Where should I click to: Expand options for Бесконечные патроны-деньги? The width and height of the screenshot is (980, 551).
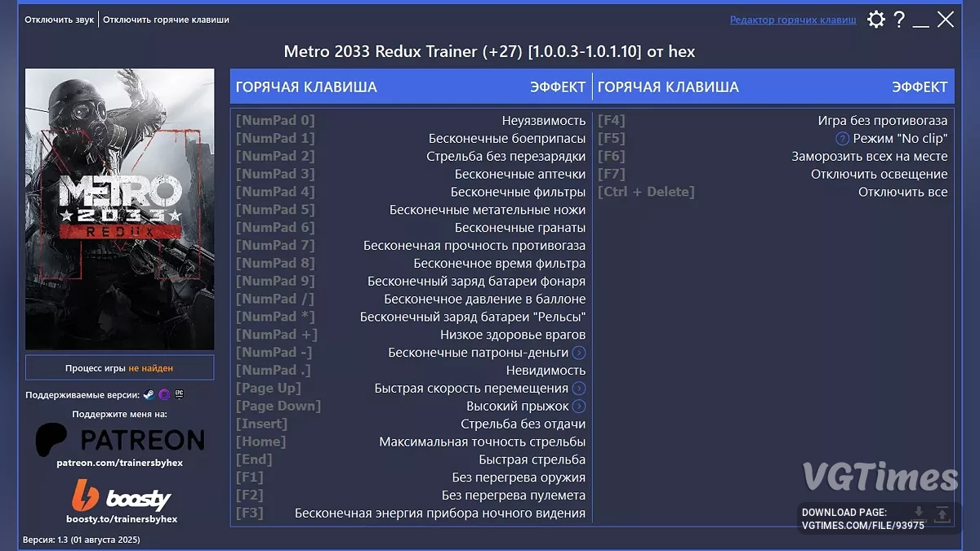point(579,353)
